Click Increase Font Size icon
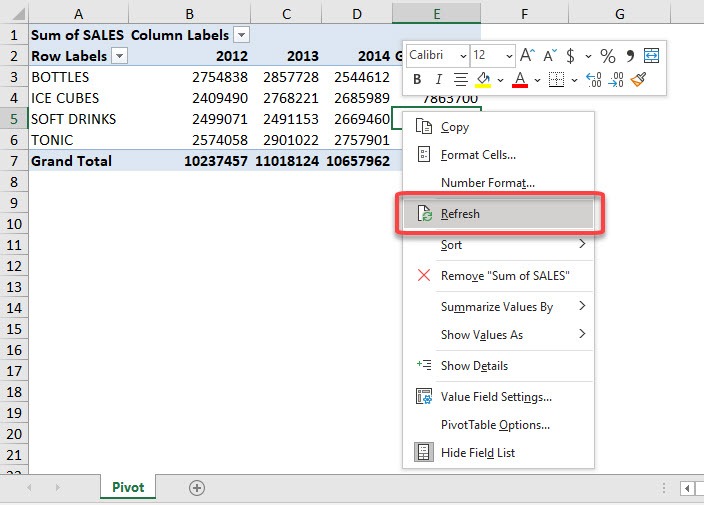Viewport: 704px width, 505px height. (528, 55)
